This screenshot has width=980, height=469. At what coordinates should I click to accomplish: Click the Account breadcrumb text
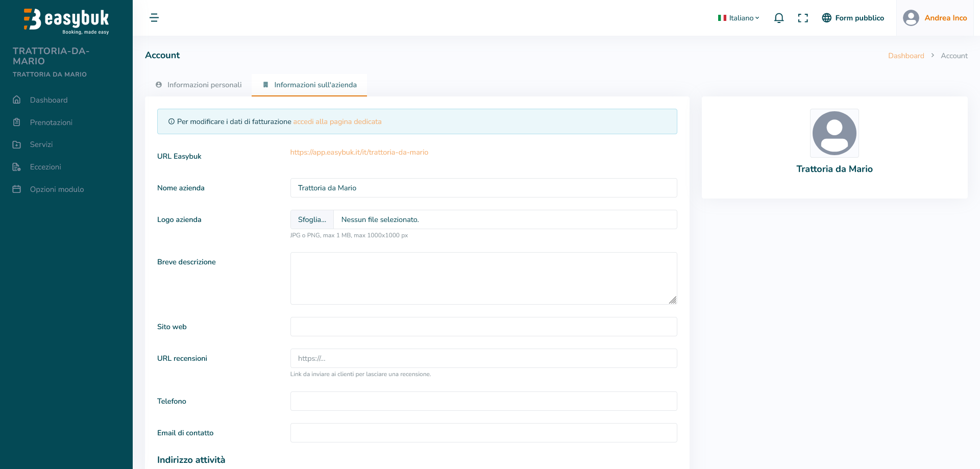[x=954, y=56]
